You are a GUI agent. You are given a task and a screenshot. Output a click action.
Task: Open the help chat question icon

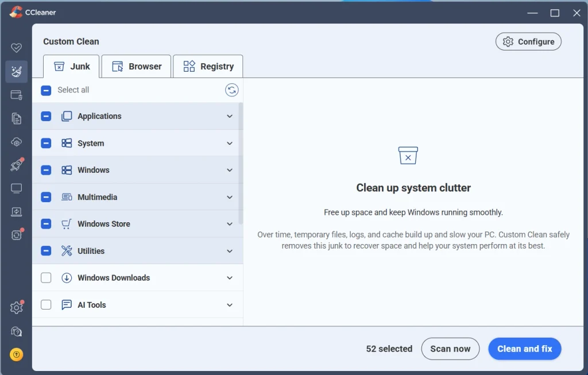(16, 331)
